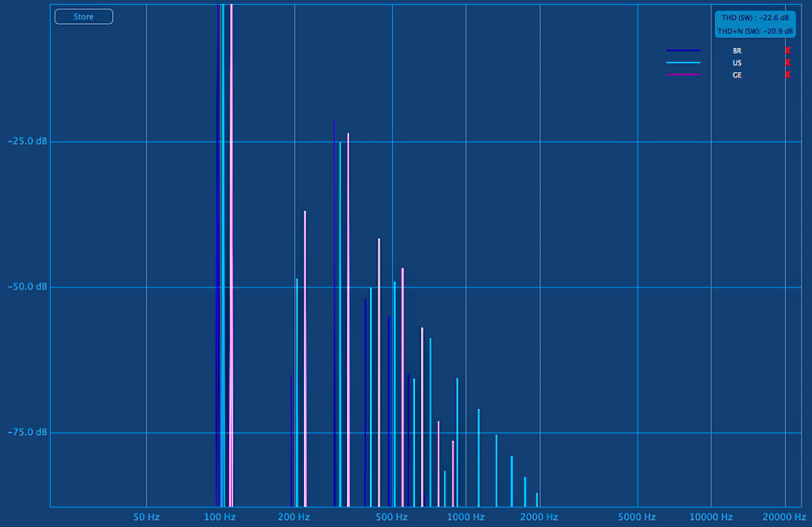Click the 20000 Hz axis label
Screen dimensions: 812x527
(x=784, y=517)
